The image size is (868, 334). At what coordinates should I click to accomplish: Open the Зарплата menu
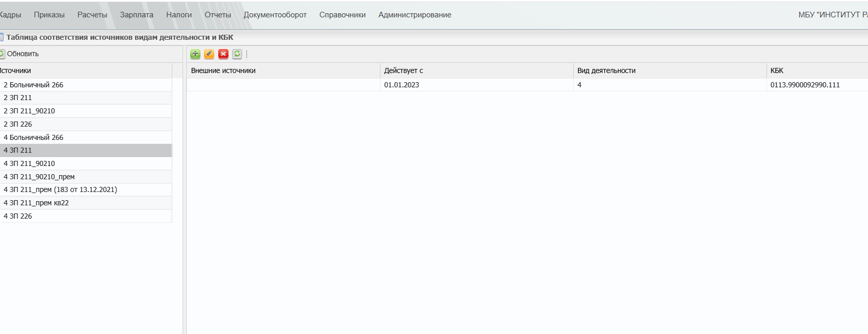click(137, 15)
